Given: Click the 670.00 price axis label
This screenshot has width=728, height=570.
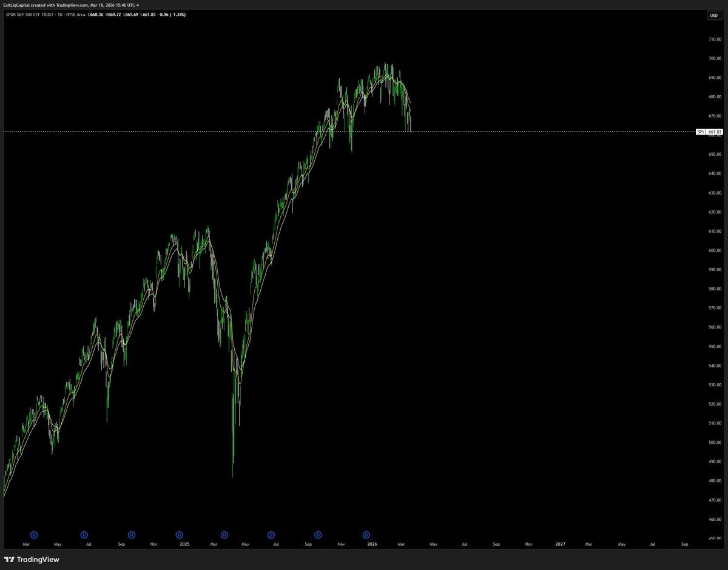Looking at the screenshot, I should (x=714, y=116).
